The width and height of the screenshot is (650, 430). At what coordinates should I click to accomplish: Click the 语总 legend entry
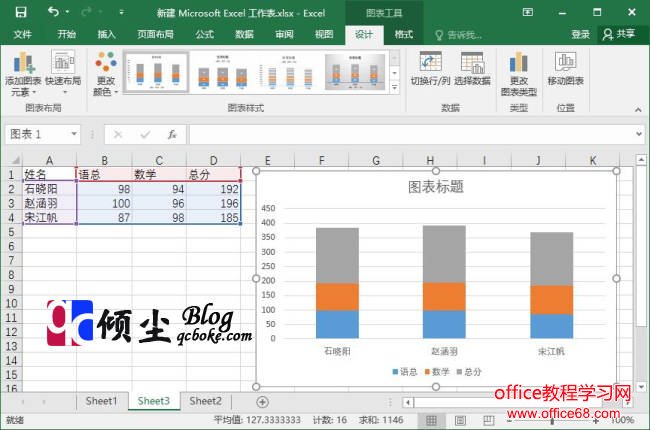coord(405,372)
